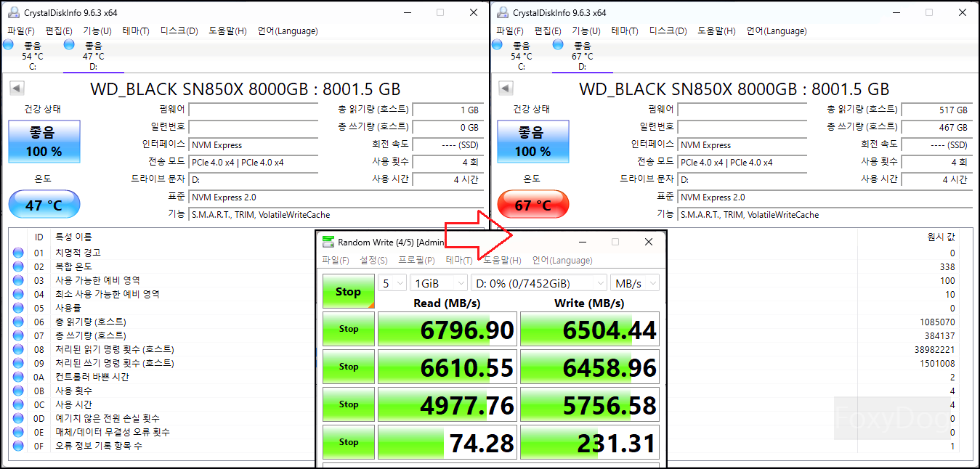Open the 디스크(D) menu in right CrystalDiskInfo window
The height and width of the screenshot is (469, 980).
coord(668,31)
